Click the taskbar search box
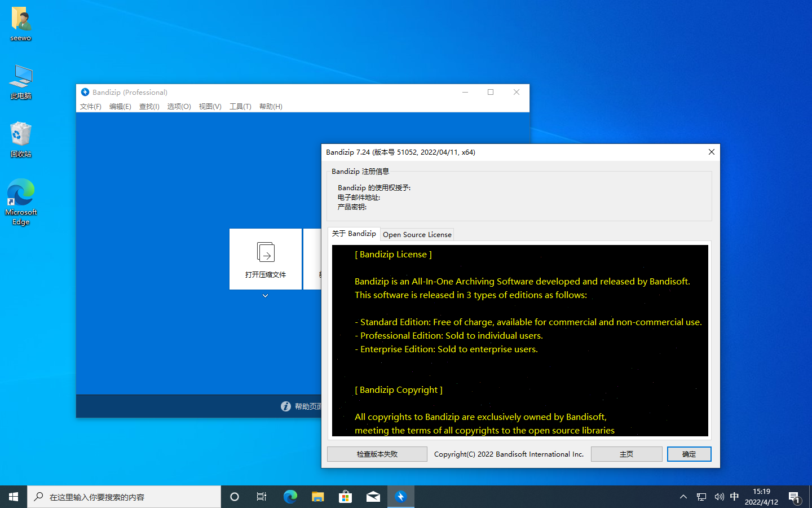Viewport: 812px width, 508px height. 124,497
